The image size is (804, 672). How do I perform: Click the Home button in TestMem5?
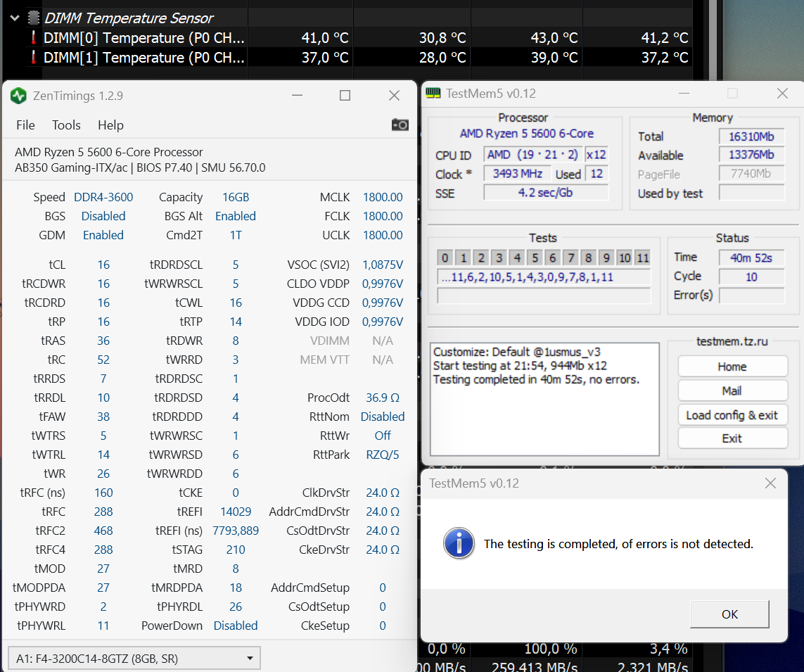[732, 367]
